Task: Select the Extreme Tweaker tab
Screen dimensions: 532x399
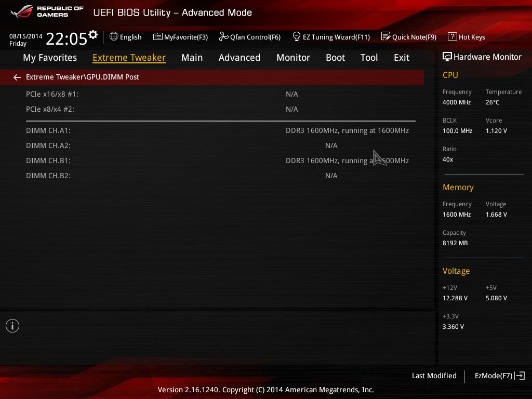Action: point(129,58)
